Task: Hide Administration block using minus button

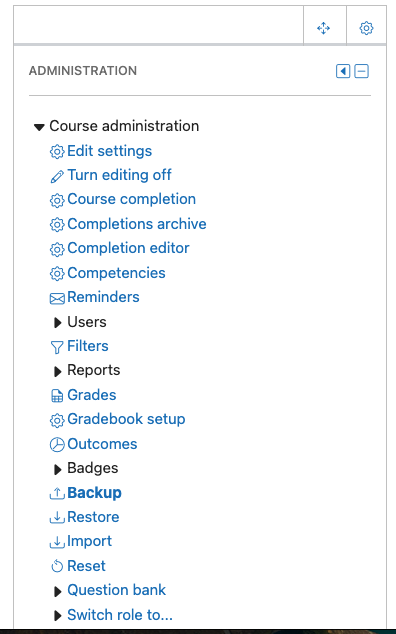Action: pyautogui.click(x=362, y=71)
